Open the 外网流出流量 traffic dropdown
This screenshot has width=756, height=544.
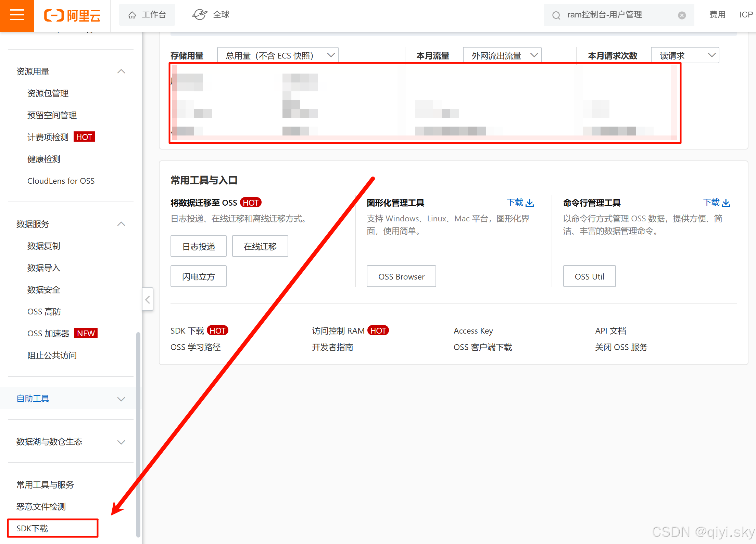534,55
